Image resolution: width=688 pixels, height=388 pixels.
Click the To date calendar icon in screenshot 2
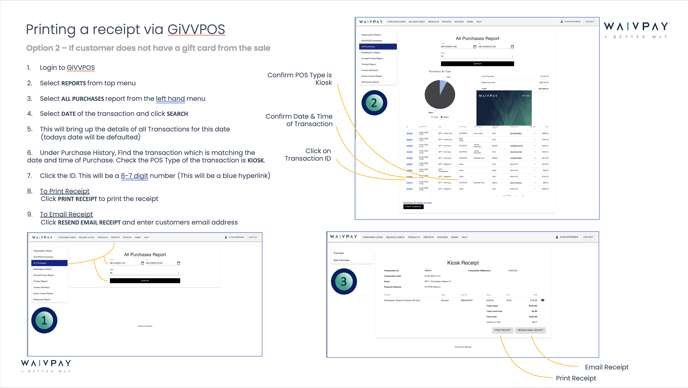tap(512, 47)
